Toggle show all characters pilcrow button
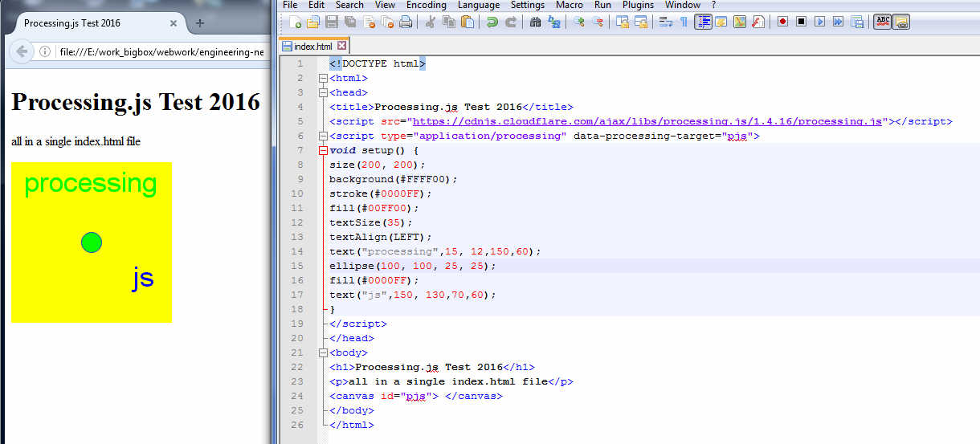The image size is (980, 444). click(684, 22)
